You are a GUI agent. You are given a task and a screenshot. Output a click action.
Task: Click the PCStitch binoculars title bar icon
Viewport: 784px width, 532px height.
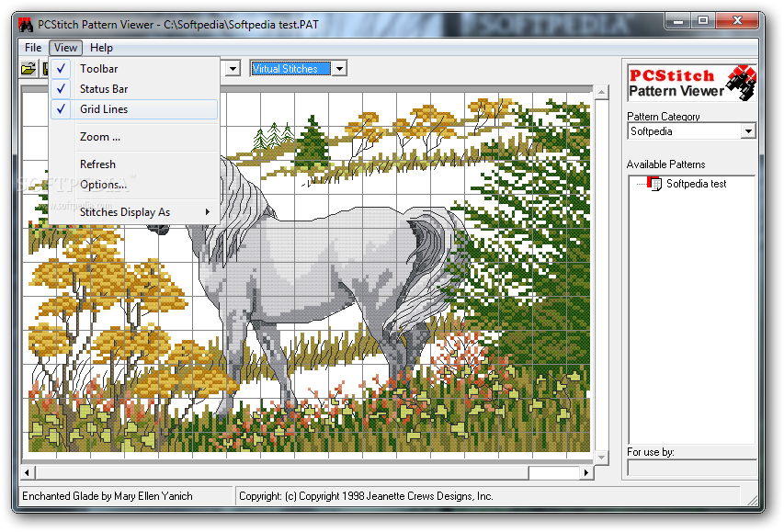[x=26, y=24]
